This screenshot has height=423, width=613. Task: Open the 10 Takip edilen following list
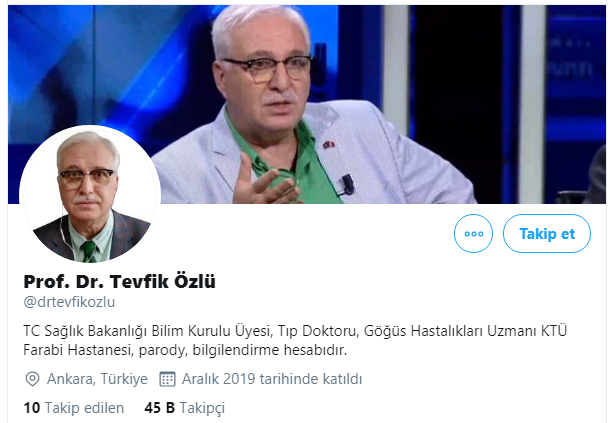pyautogui.click(x=73, y=408)
